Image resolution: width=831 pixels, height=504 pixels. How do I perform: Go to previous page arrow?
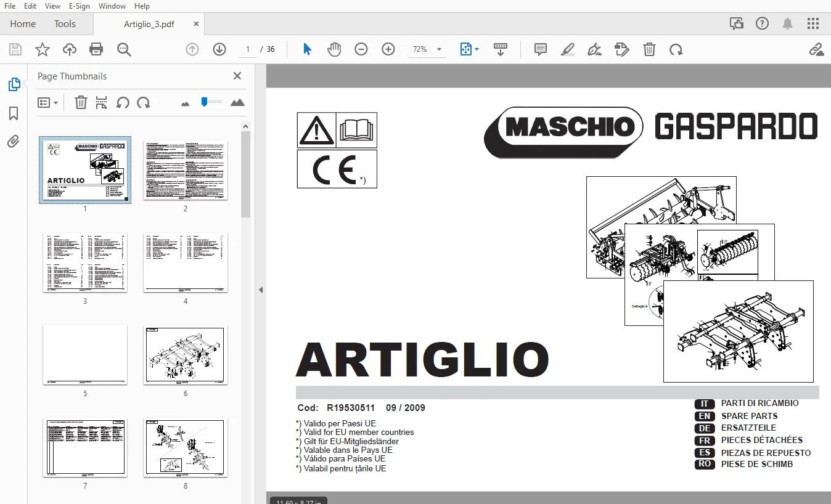[x=192, y=49]
